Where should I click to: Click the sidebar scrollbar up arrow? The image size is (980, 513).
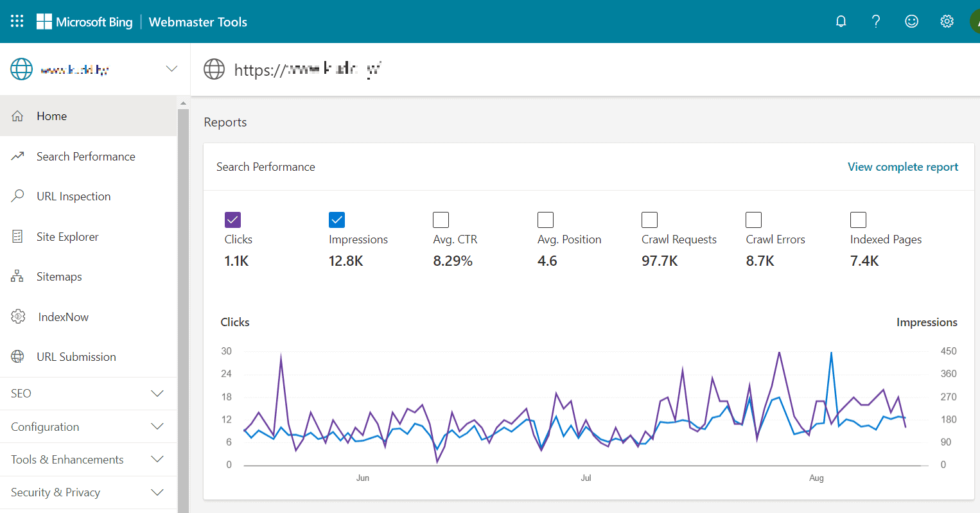pos(183,103)
